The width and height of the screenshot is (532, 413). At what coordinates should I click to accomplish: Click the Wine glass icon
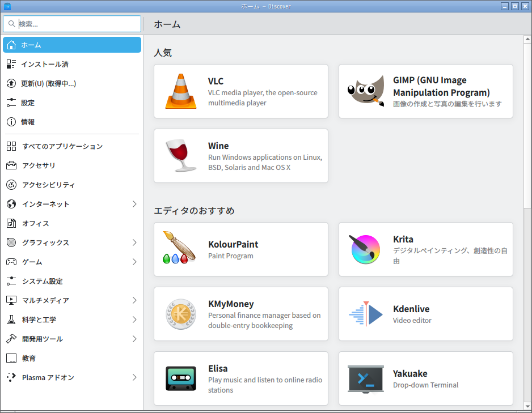tap(181, 155)
